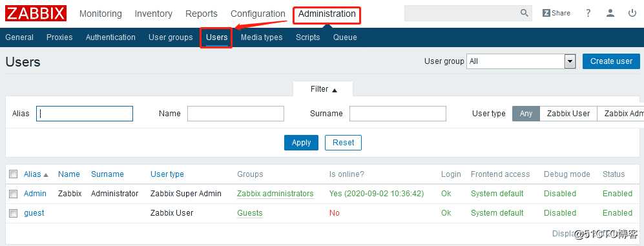Collapse the Filter panel
This screenshot has width=644, height=246.
point(323,89)
